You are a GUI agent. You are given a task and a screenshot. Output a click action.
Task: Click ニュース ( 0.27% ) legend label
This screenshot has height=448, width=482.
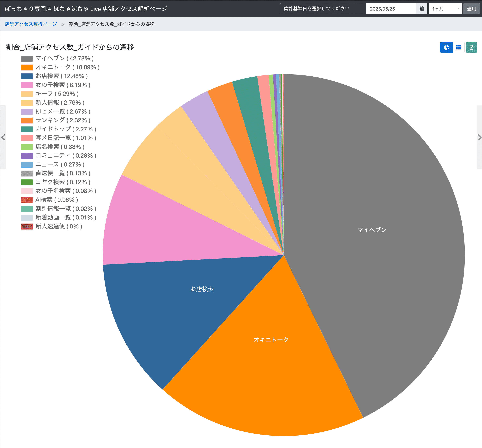click(60, 165)
